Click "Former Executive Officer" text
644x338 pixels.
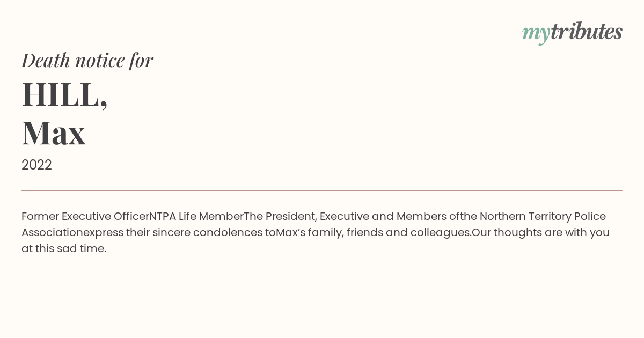coord(85,216)
